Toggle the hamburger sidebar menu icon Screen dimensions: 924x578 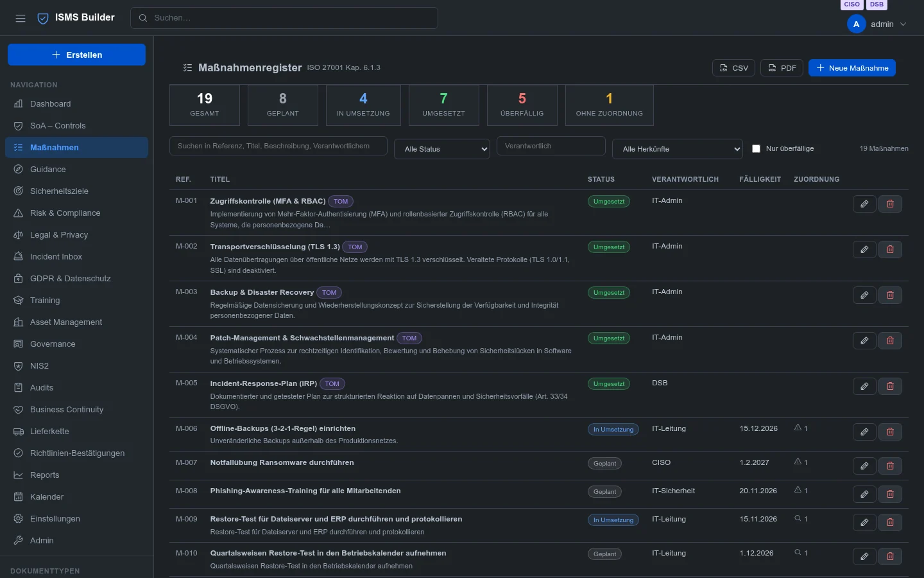21,18
